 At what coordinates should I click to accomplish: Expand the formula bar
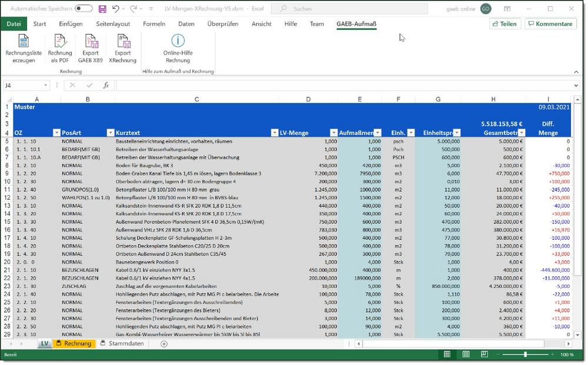[576, 85]
